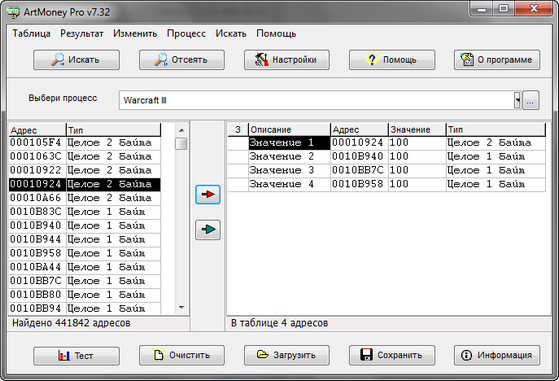Maximize the ArtMoney Pro window
Viewport: 559px width, 381px height.
[503, 9]
